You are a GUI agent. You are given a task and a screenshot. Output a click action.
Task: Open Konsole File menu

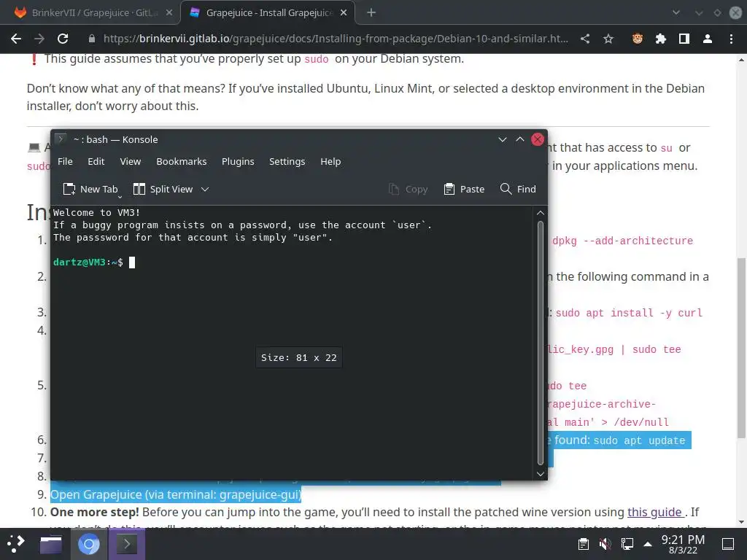point(65,161)
